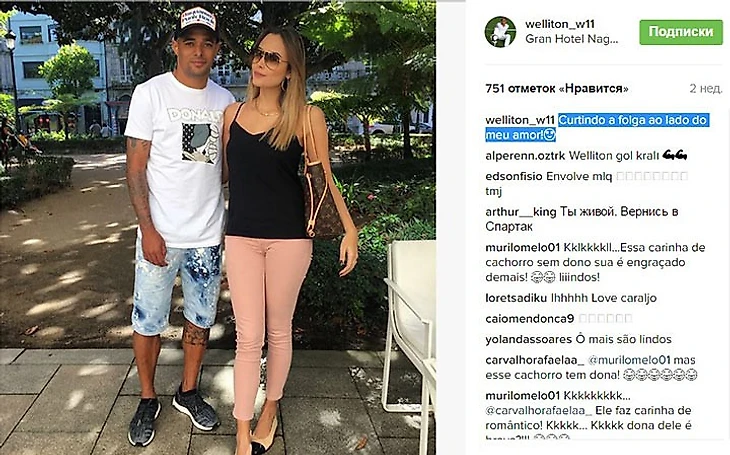Click the Gran Hotel location link
This screenshot has width=730, height=455.
coord(572,39)
